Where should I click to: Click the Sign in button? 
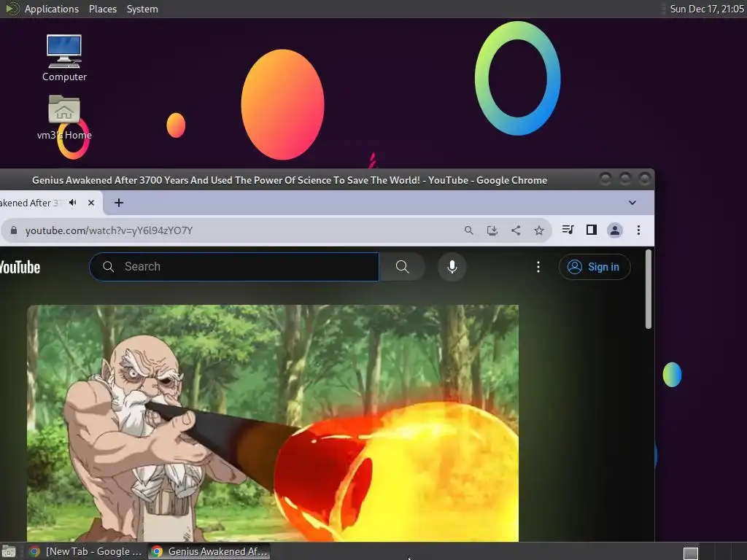coord(595,267)
